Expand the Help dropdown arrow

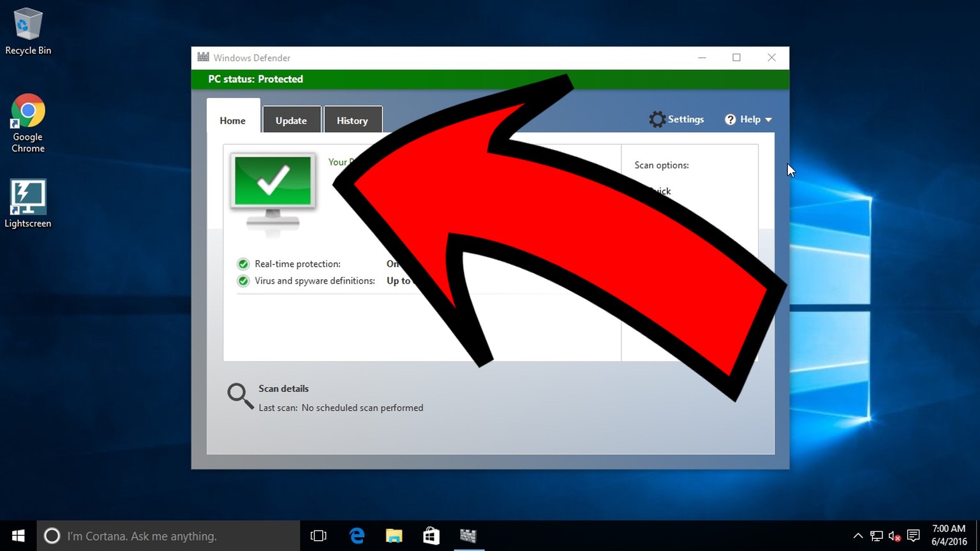(768, 120)
